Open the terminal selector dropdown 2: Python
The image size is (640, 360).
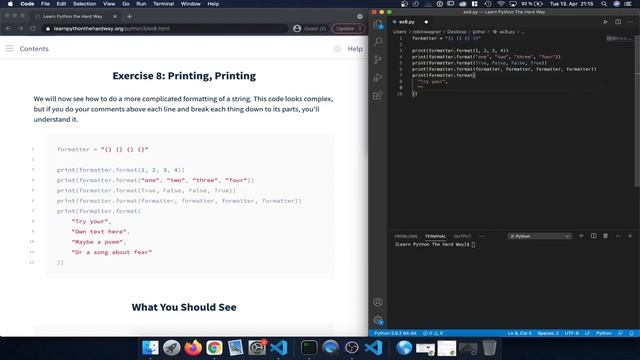(540, 236)
